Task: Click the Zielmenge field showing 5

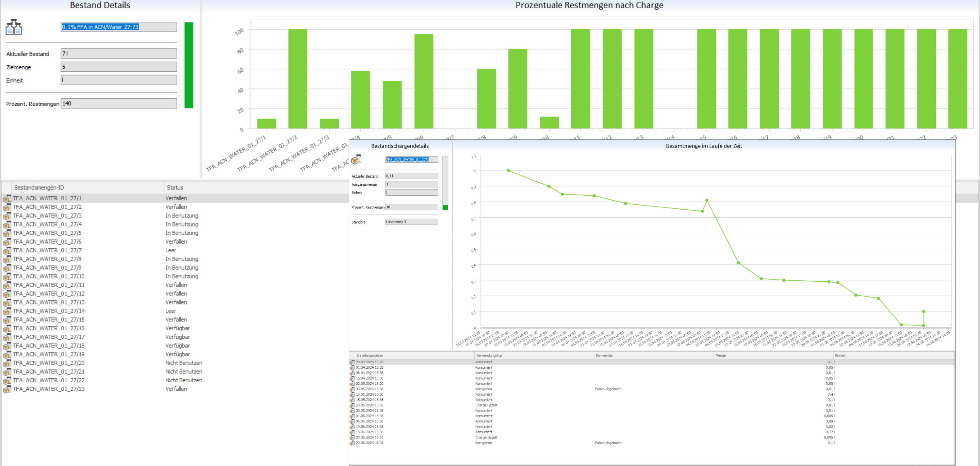Action: click(119, 67)
